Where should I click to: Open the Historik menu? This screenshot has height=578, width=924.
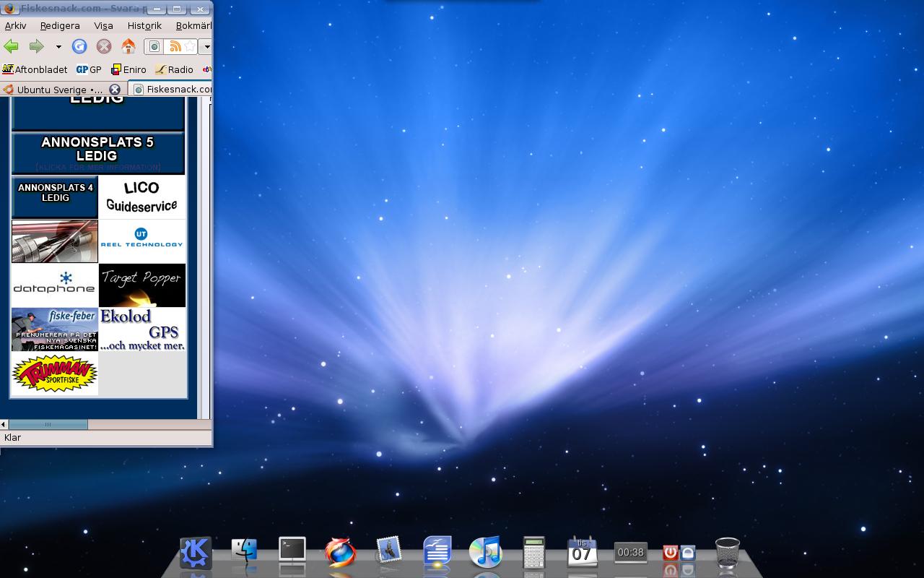(144, 25)
